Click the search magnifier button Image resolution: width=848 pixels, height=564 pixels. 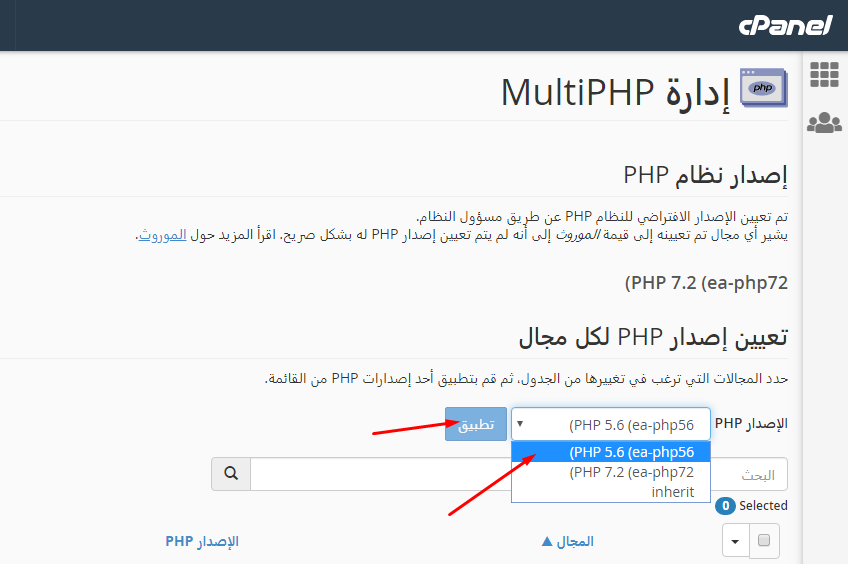pos(231,474)
